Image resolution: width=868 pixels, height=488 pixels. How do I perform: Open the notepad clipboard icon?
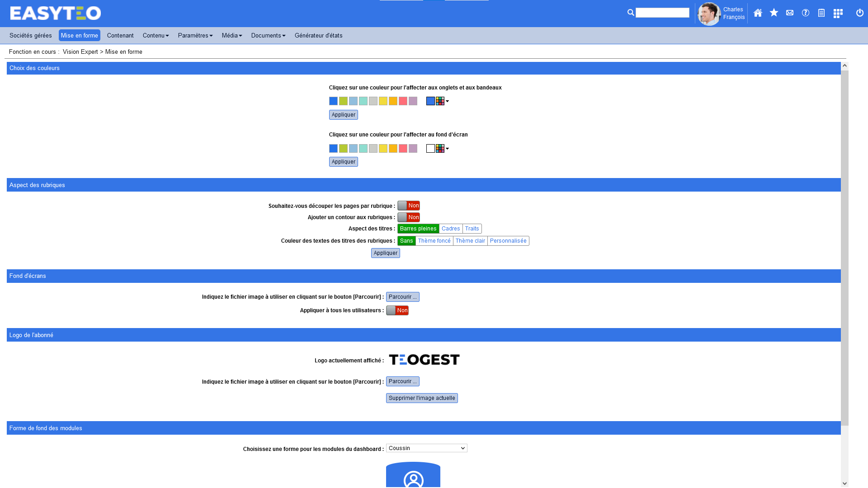click(x=821, y=13)
